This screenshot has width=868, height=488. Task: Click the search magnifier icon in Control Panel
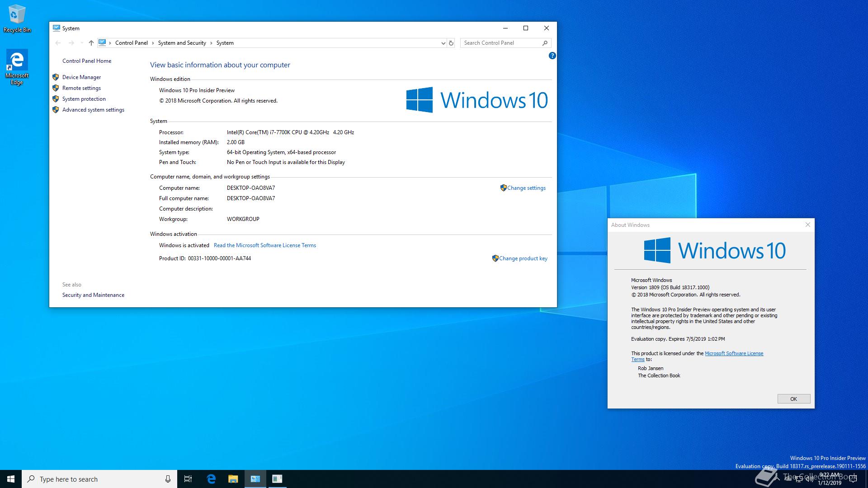point(545,43)
